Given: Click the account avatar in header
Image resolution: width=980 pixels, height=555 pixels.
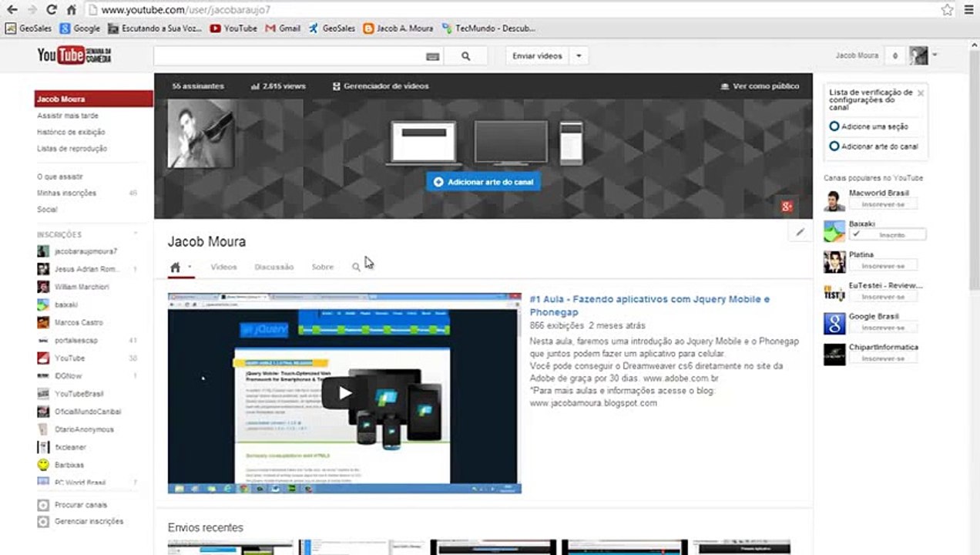Looking at the screenshot, I should [x=918, y=55].
